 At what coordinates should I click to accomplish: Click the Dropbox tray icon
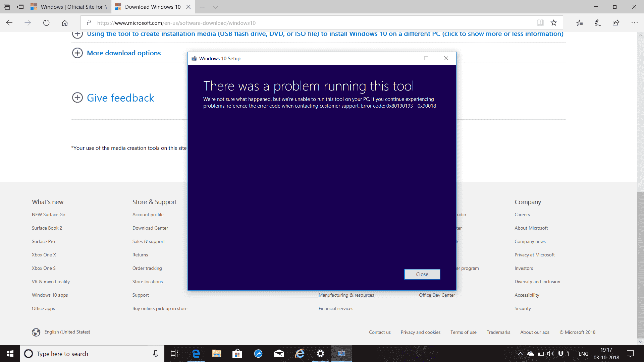click(x=560, y=354)
